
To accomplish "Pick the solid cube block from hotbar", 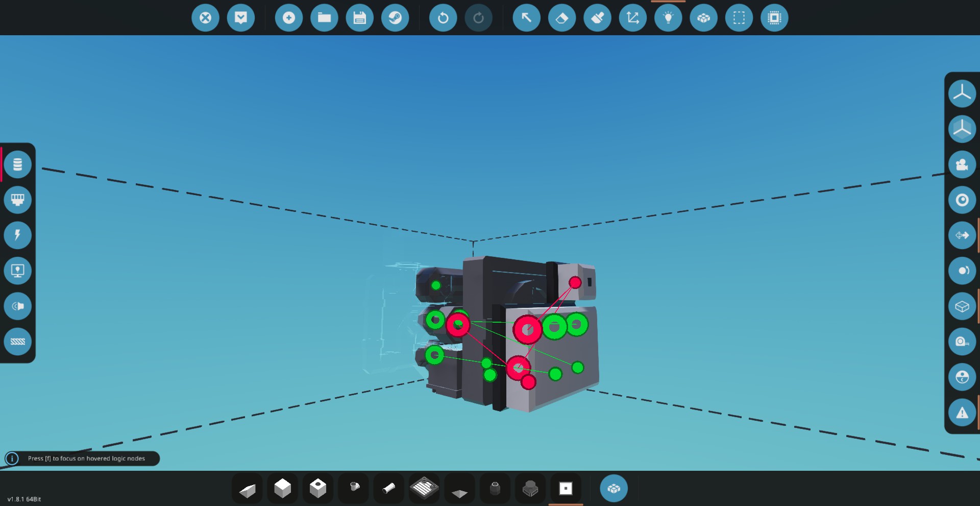I will click(x=283, y=489).
